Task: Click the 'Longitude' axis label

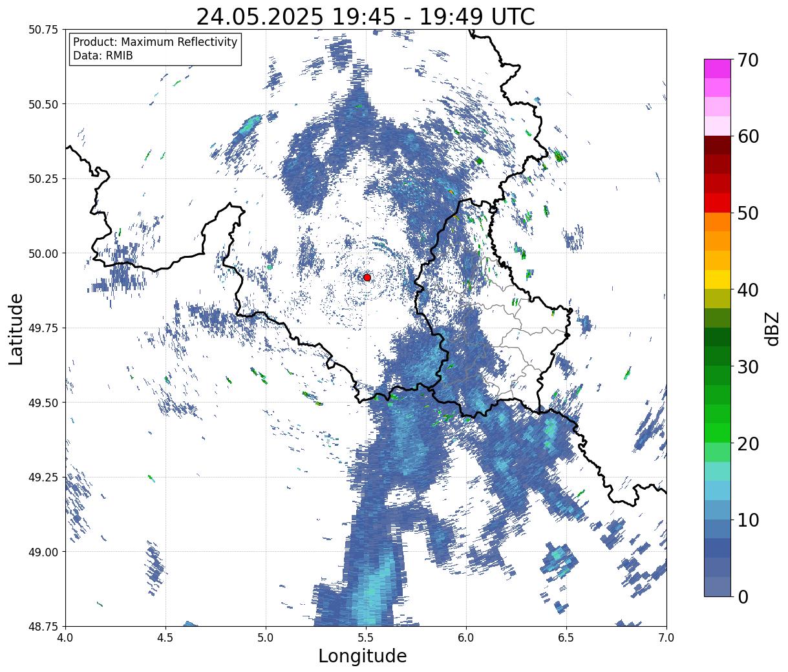Action: click(x=363, y=656)
